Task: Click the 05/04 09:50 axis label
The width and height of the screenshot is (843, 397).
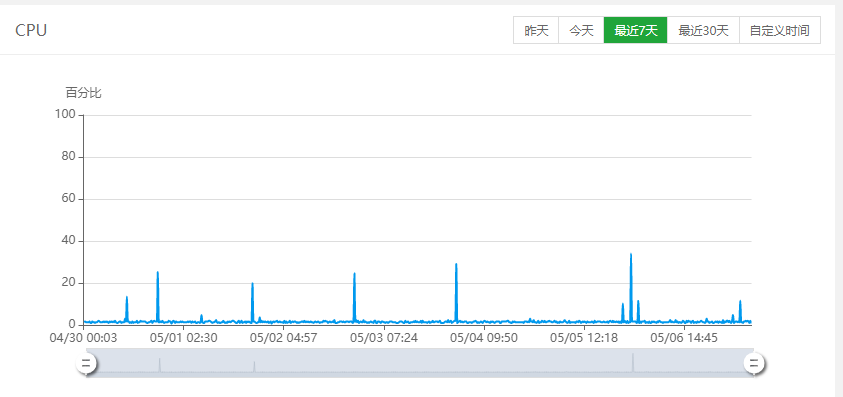Action: (x=484, y=338)
